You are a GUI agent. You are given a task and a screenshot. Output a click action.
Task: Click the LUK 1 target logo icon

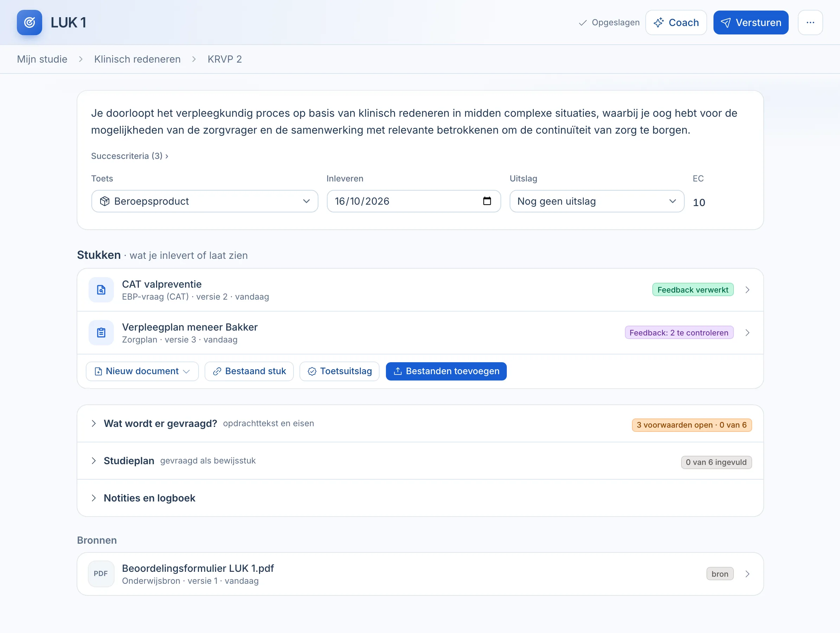point(29,23)
